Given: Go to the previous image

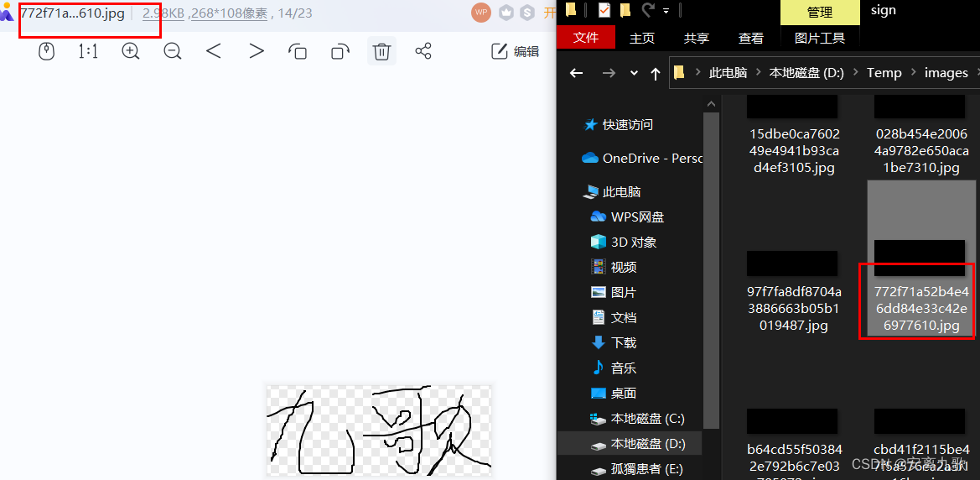Looking at the screenshot, I should click(x=214, y=51).
